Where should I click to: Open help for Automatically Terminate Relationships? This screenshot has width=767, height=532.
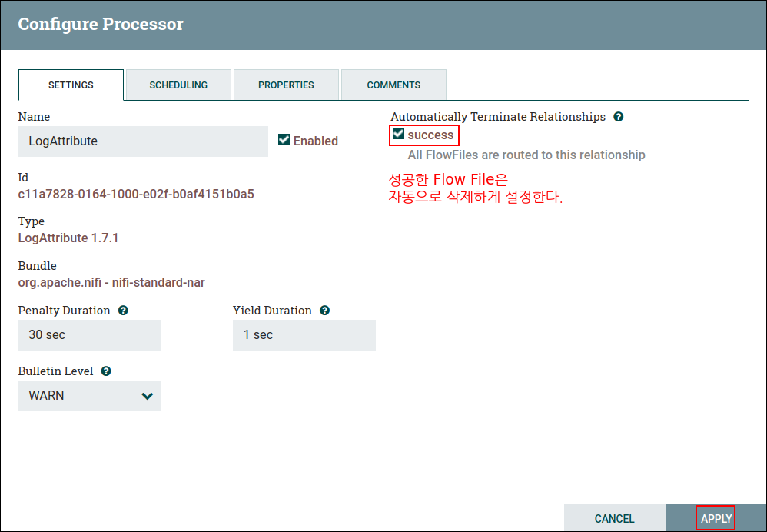619,117
